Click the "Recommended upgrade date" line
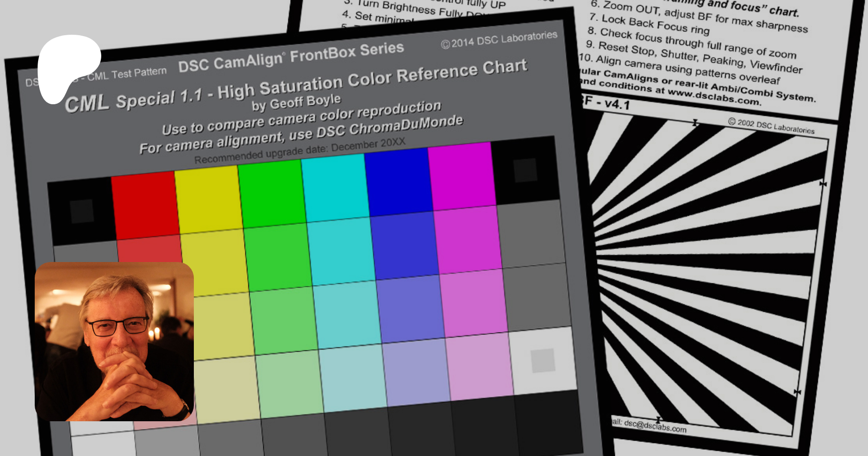The height and width of the screenshot is (456, 868). 299,151
